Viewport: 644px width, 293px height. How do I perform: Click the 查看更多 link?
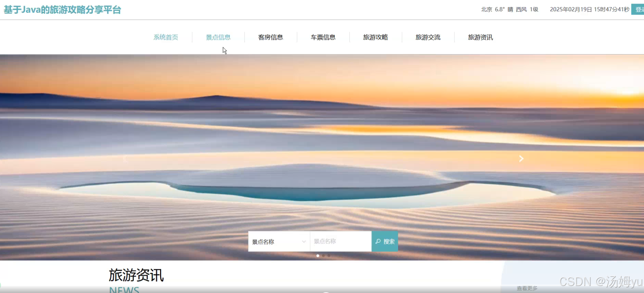tap(527, 288)
